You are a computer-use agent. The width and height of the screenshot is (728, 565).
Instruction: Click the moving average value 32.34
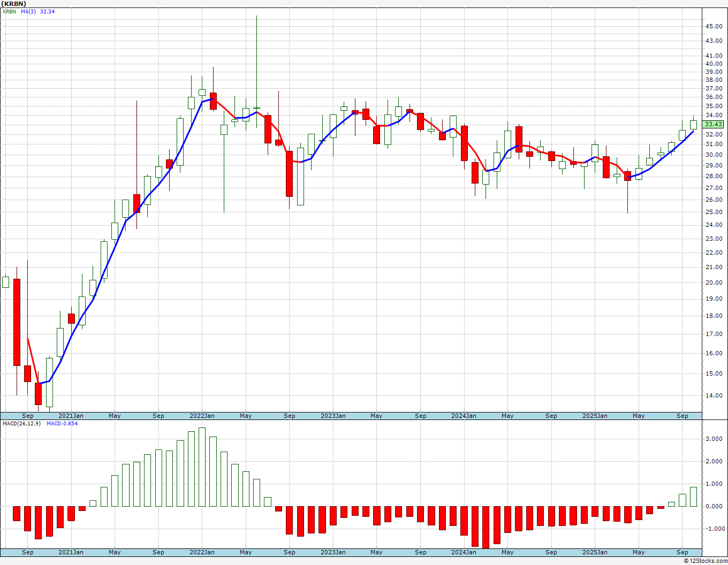47,11
